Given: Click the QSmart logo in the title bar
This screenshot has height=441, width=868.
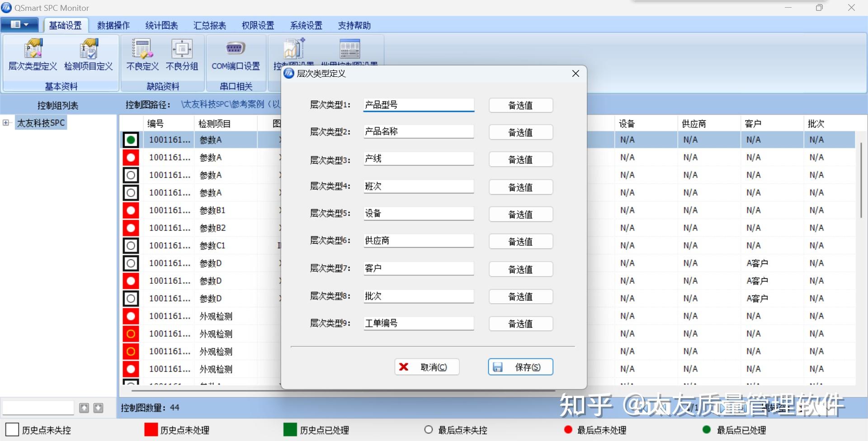Looking at the screenshot, I should 6,7.
